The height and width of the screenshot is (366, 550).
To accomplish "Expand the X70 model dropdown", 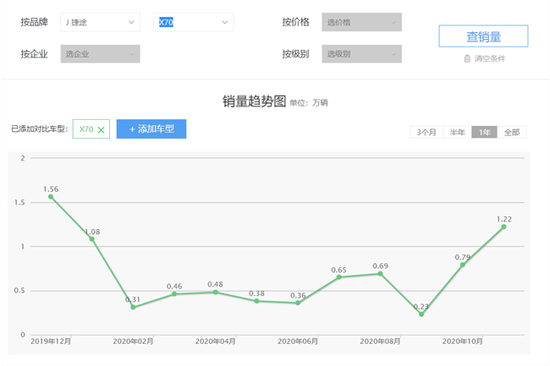I will [x=193, y=22].
